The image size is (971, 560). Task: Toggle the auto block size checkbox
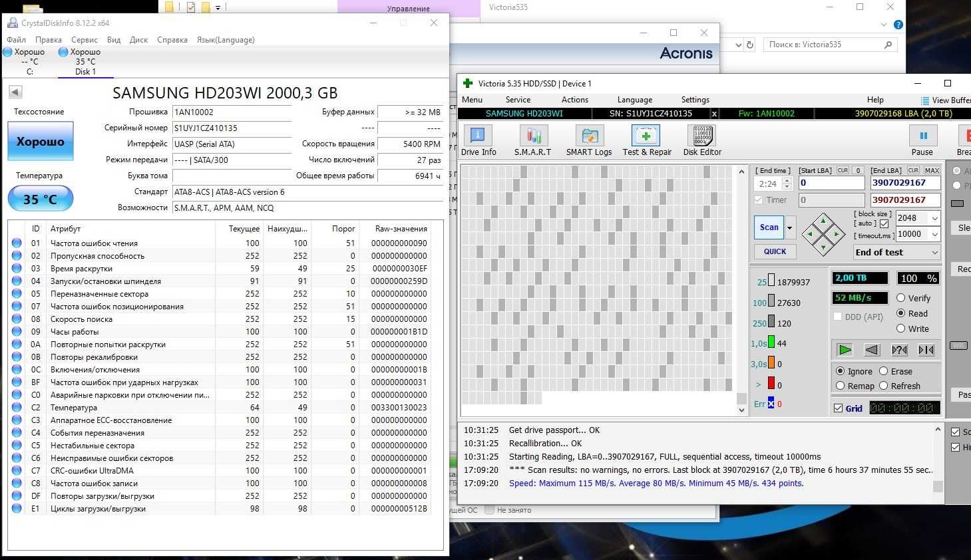[x=884, y=224]
